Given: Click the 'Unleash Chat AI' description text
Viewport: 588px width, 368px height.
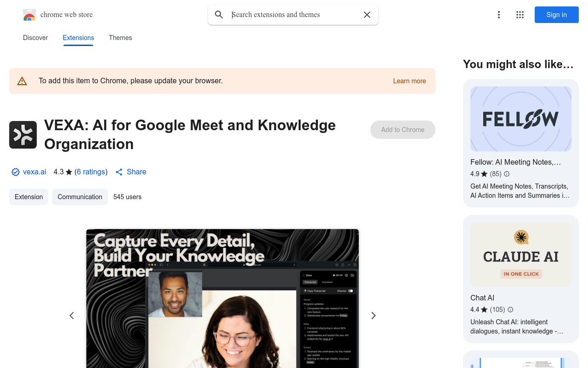Looking at the screenshot, I should pyautogui.click(x=517, y=327).
